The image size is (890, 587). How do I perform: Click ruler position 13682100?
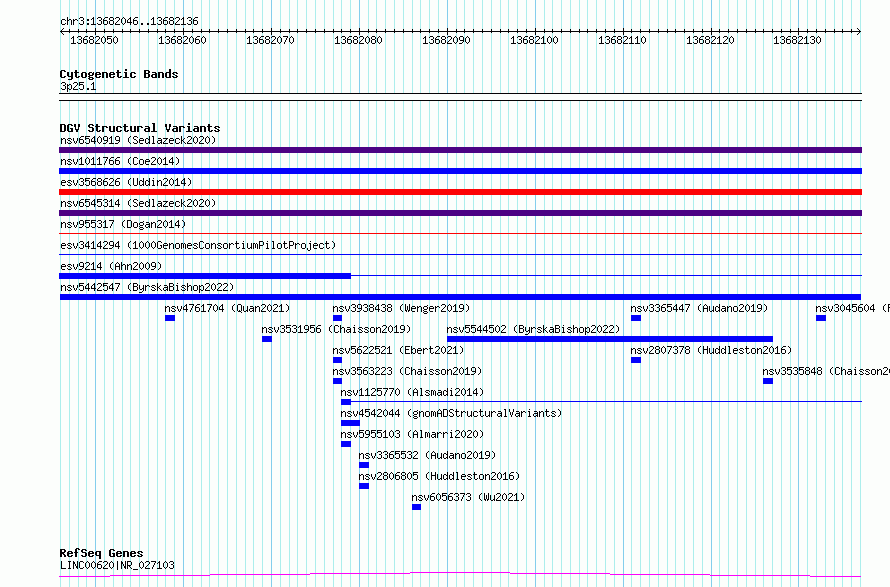coord(534,40)
